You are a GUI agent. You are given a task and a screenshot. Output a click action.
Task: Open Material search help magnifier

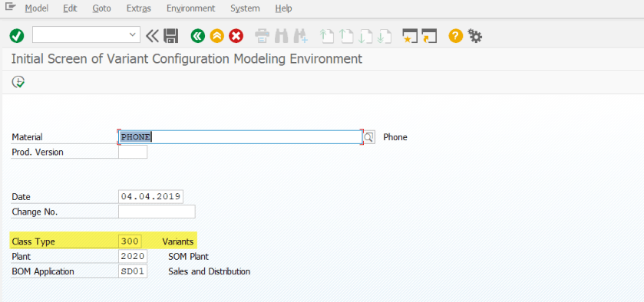pyautogui.click(x=369, y=137)
